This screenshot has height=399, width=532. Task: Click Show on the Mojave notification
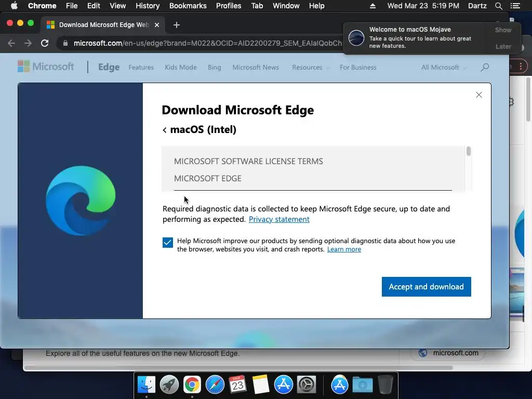click(x=503, y=30)
